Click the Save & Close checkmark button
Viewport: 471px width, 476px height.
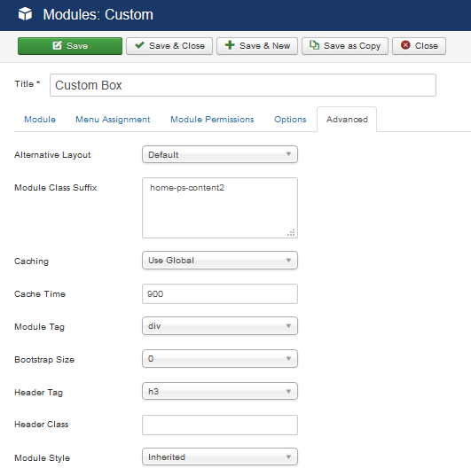(x=169, y=46)
